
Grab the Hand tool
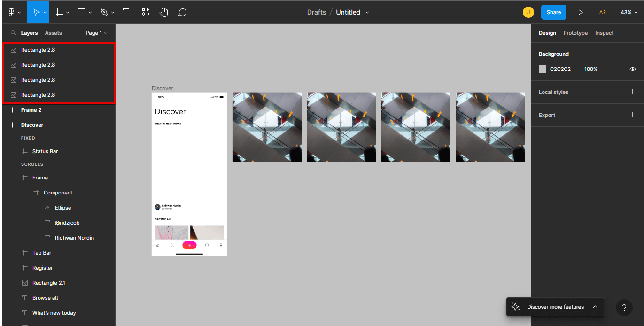coord(163,12)
